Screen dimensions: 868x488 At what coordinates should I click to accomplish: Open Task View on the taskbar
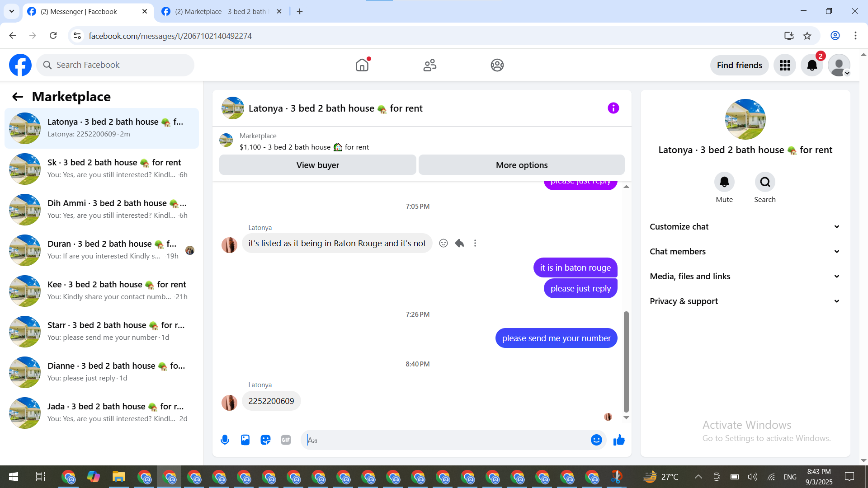pos(40,477)
